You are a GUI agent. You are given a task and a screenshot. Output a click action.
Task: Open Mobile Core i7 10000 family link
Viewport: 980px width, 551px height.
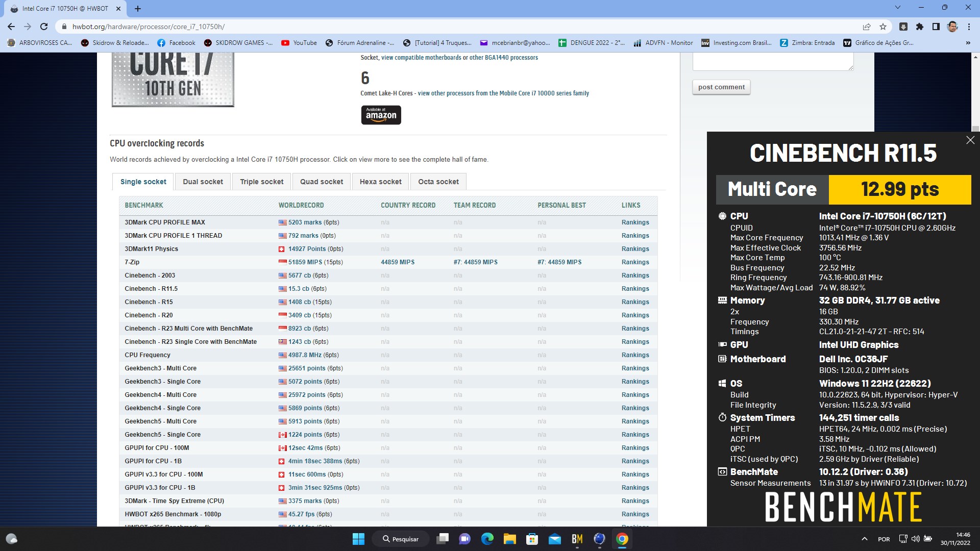tap(503, 93)
